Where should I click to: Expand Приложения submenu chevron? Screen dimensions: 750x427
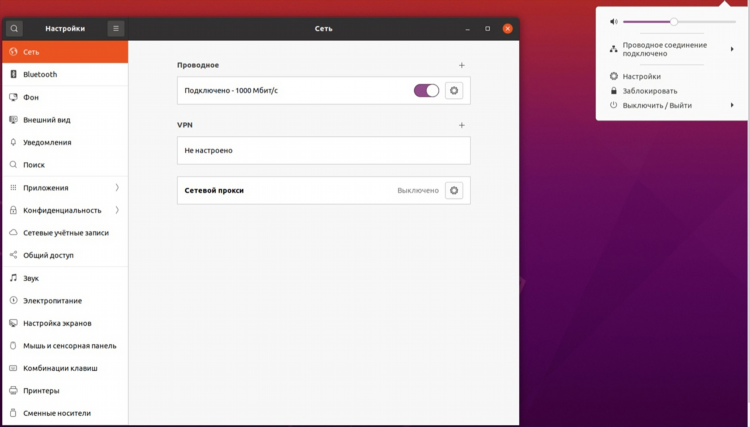coord(117,187)
